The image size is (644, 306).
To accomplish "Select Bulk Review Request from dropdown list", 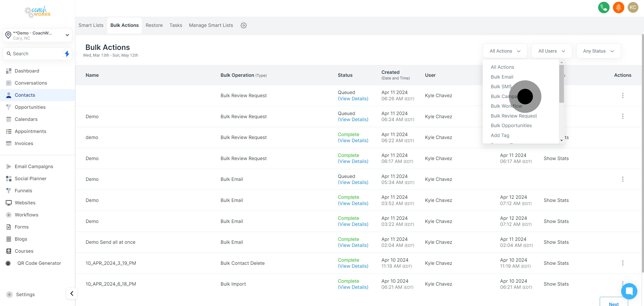I will click(513, 116).
